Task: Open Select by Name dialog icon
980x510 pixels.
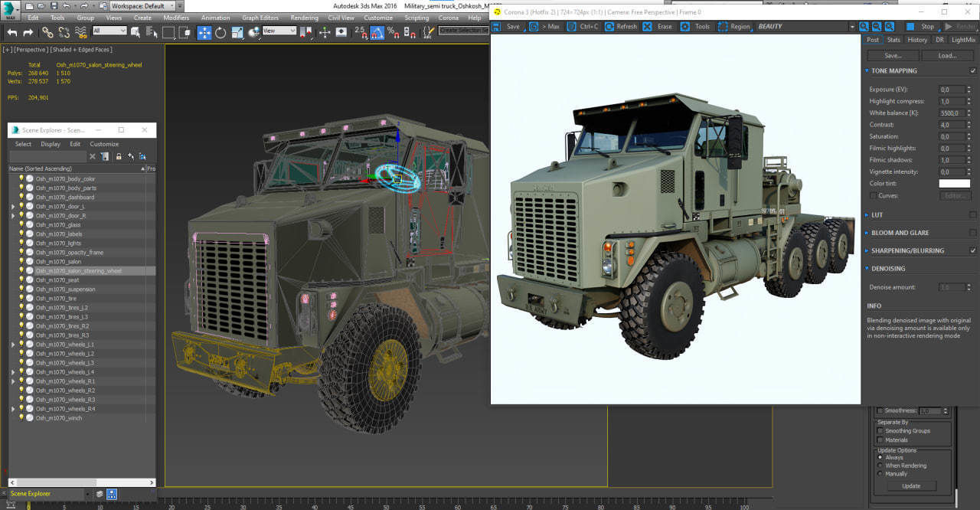Action: [152, 32]
